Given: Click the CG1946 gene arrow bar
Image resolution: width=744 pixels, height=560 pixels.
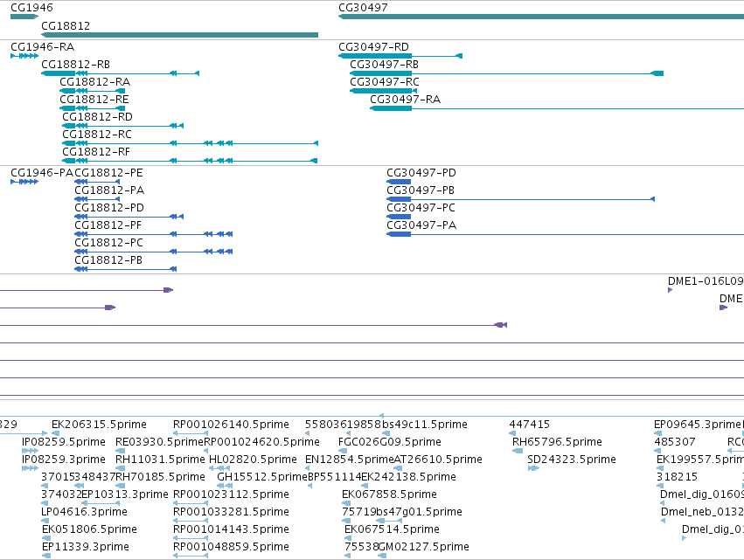Looking at the screenshot, I should (24, 17).
